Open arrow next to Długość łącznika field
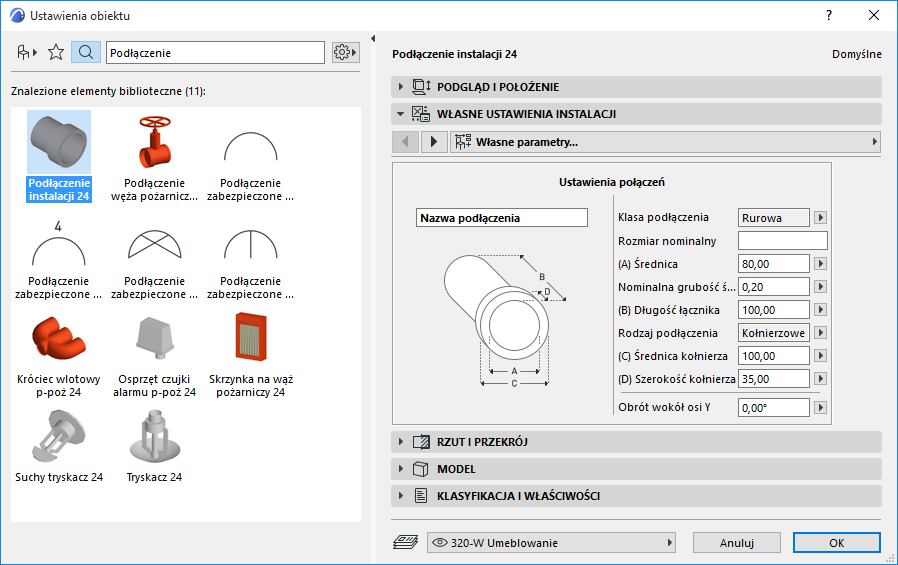The image size is (898, 565). point(821,310)
